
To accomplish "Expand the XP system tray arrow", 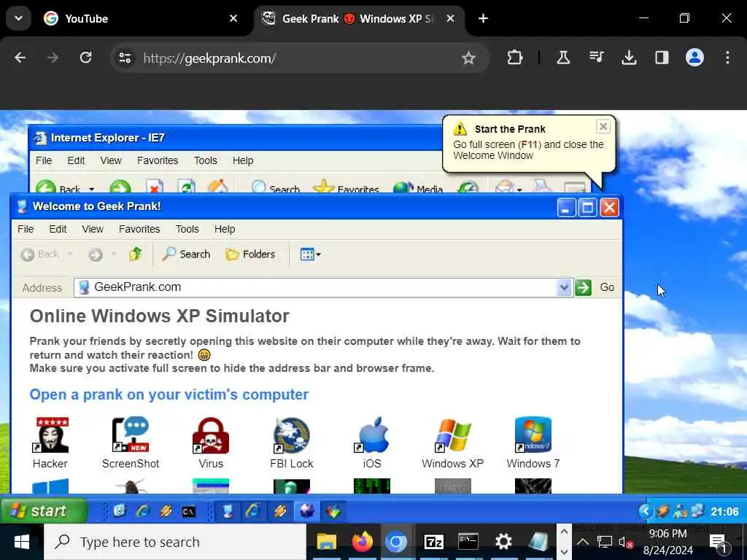I will tap(645, 511).
